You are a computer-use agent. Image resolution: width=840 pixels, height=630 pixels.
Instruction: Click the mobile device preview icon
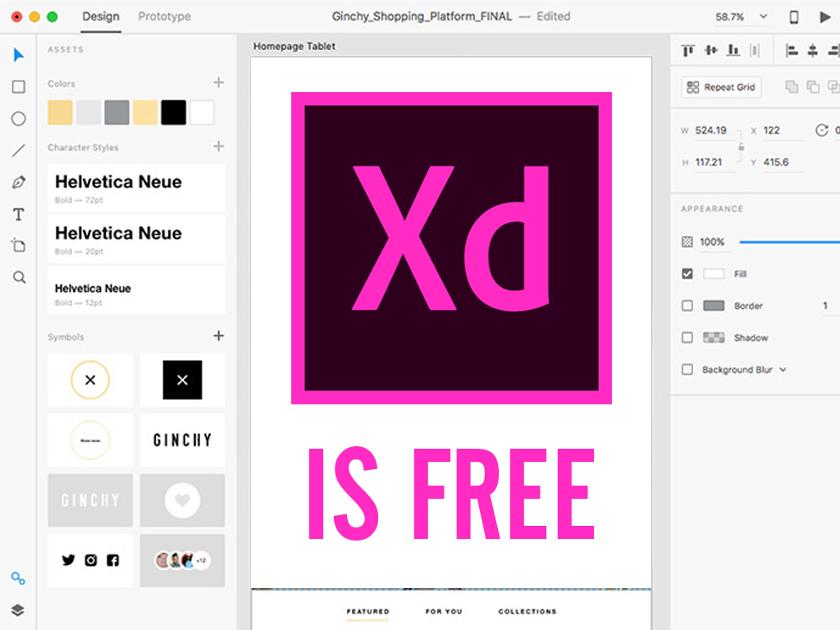point(794,17)
